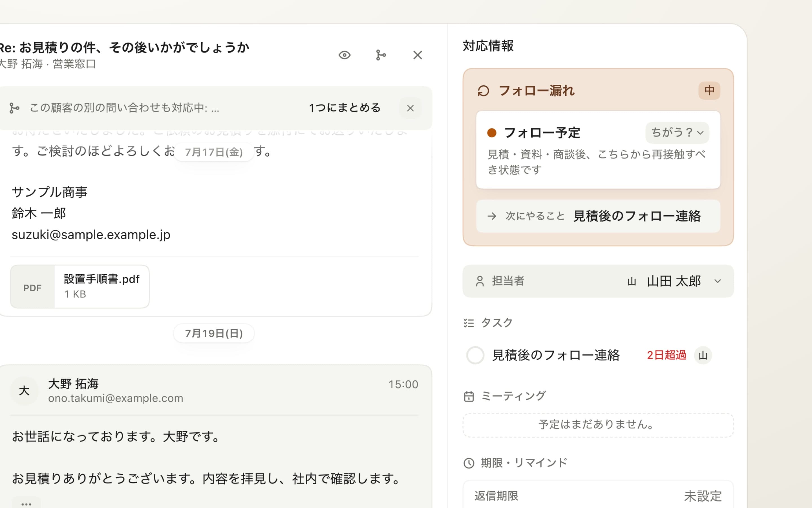Close the email thread with X icon
812x508 pixels.
[x=417, y=55]
